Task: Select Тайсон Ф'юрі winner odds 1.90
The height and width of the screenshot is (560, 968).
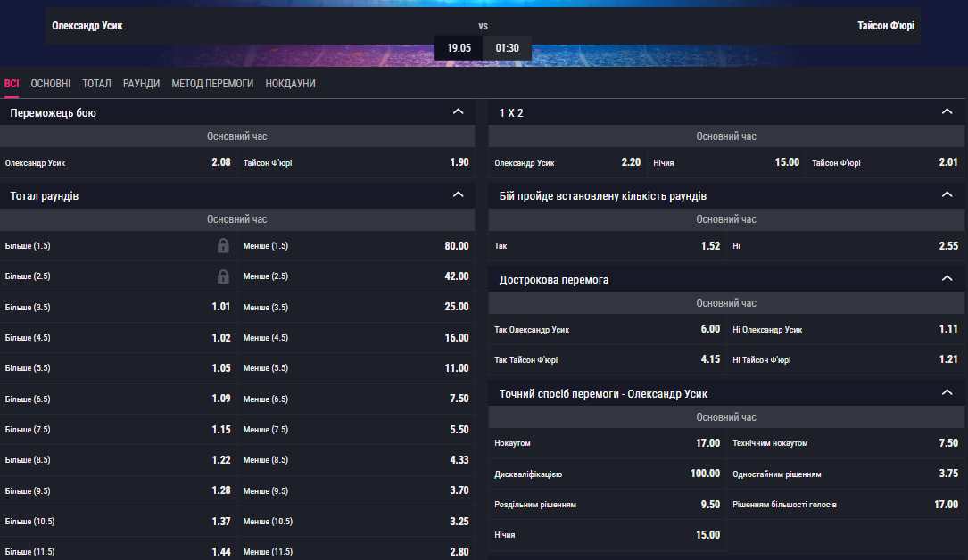Action: [356, 163]
